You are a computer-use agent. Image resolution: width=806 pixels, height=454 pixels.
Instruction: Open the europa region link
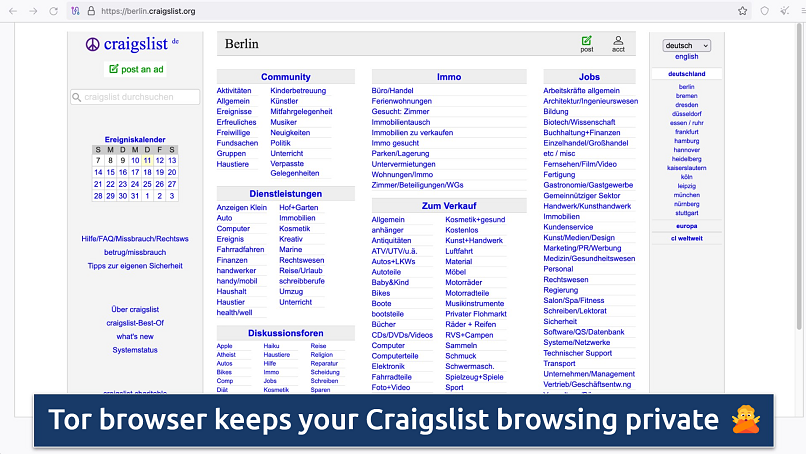tap(686, 226)
